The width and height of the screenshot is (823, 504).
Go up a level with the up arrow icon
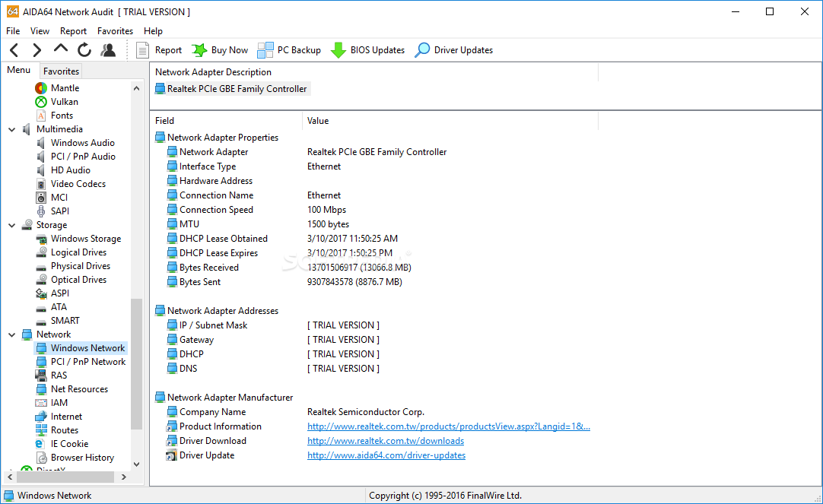click(61, 49)
